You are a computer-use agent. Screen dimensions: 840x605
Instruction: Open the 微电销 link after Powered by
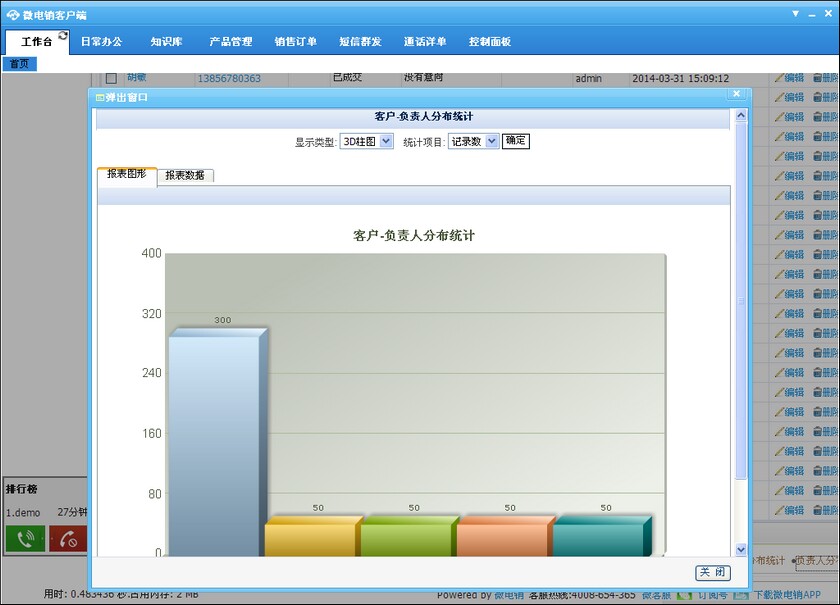point(509,595)
